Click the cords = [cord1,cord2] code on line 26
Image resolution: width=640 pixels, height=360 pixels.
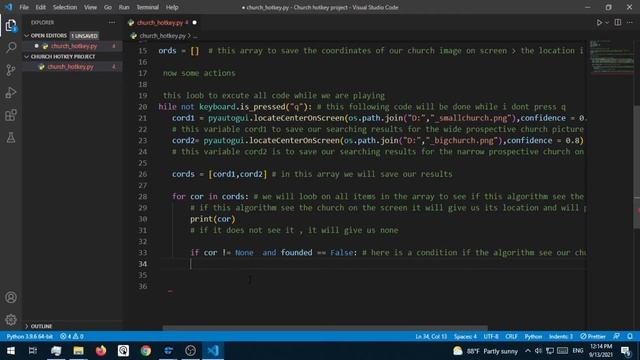tap(219, 174)
